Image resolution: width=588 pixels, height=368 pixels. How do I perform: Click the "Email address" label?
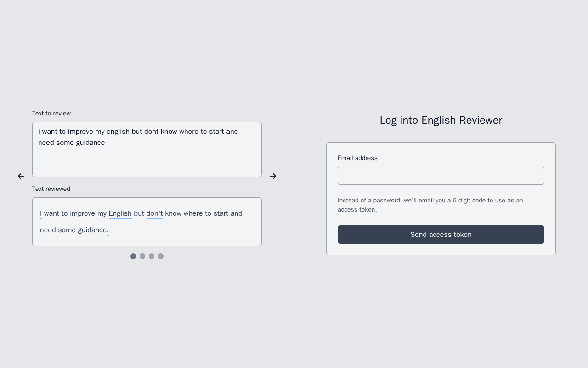pos(357,158)
